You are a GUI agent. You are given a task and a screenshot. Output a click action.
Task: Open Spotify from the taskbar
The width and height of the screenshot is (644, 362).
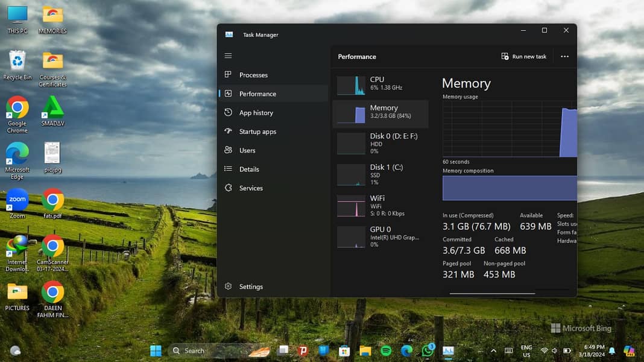[386, 351]
